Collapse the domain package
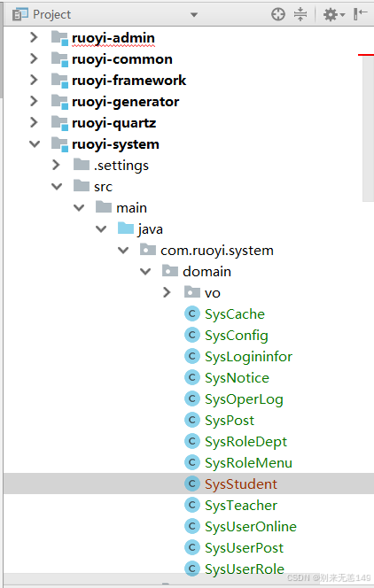 coord(145,272)
